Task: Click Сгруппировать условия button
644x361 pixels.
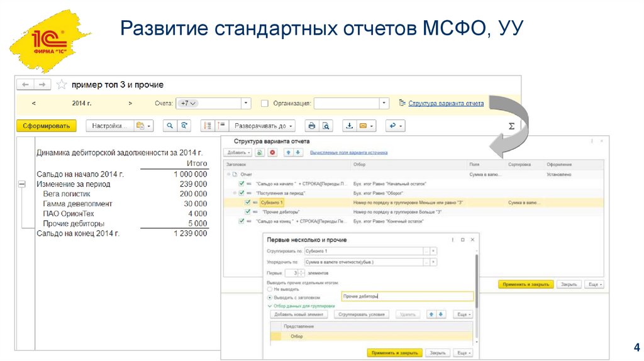Action: (362, 314)
